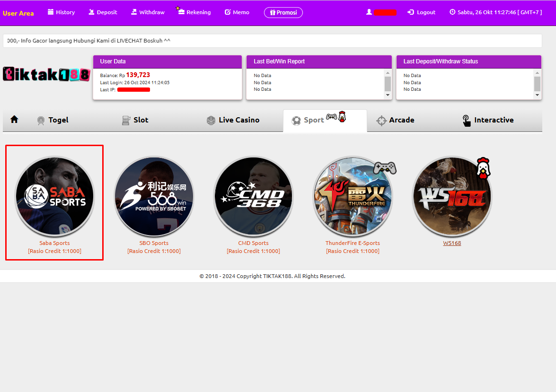The height and width of the screenshot is (392, 556).
Task: Click scroll-down arrow in Deposit/Withdraw Status
Action: click(537, 95)
